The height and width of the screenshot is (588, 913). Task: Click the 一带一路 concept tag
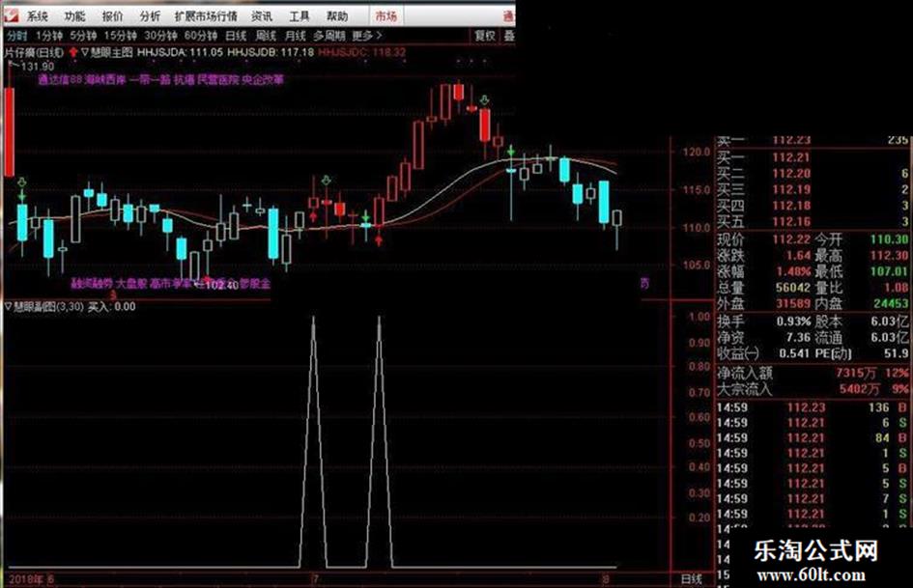150,80
